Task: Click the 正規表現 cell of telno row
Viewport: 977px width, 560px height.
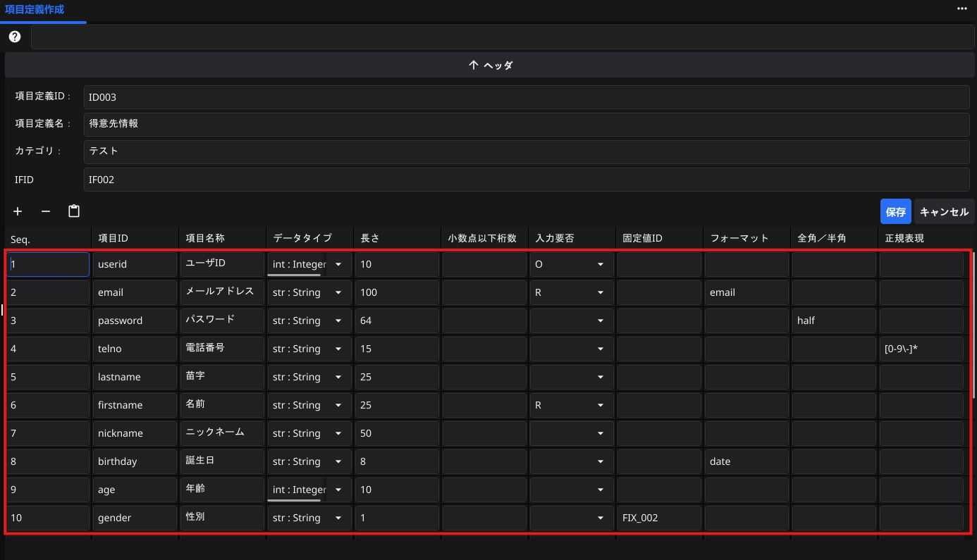Action: tap(921, 348)
